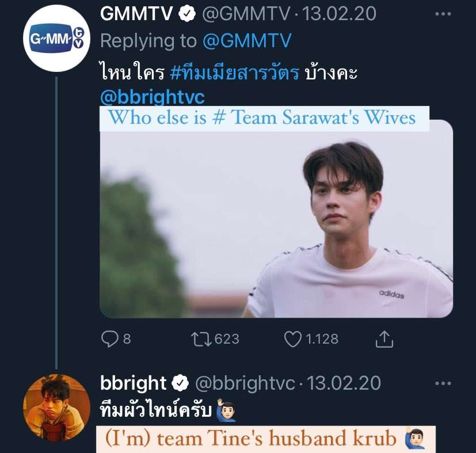The height and width of the screenshot is (453, 476).
Task: Open the bbright profile avatar
Action: pos(56,408)
